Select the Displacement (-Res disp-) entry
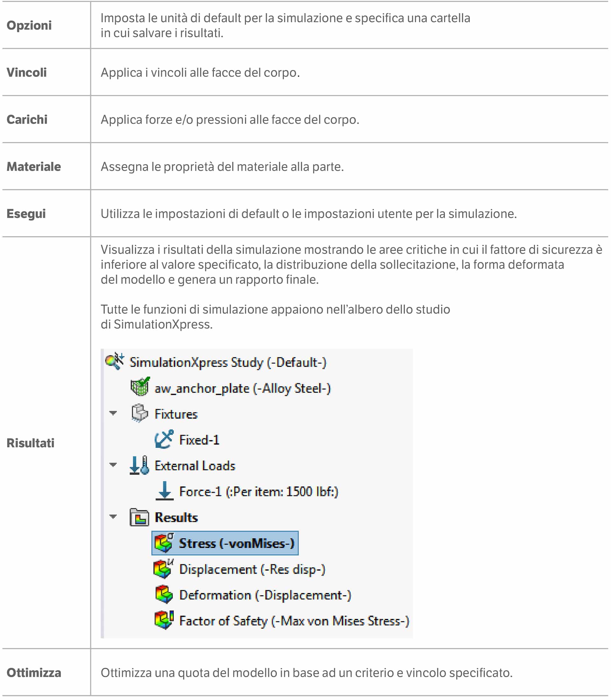This screenshot has width=611, height=700. click(x=252, y=569)
